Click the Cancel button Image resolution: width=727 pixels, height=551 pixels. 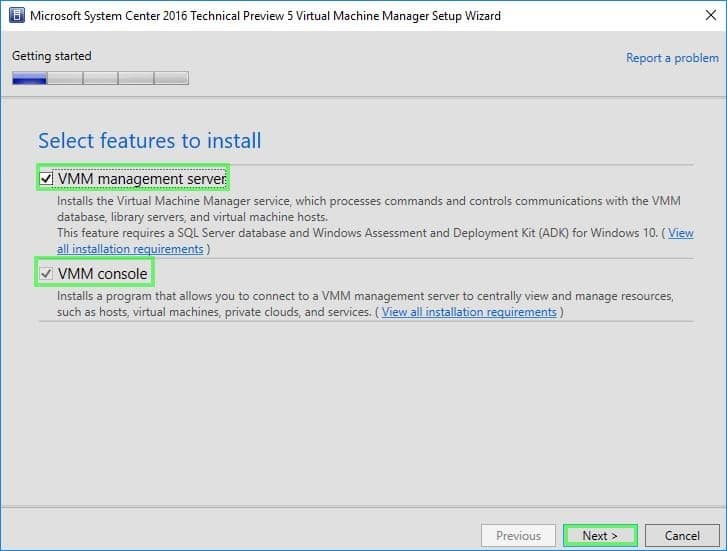682,536
